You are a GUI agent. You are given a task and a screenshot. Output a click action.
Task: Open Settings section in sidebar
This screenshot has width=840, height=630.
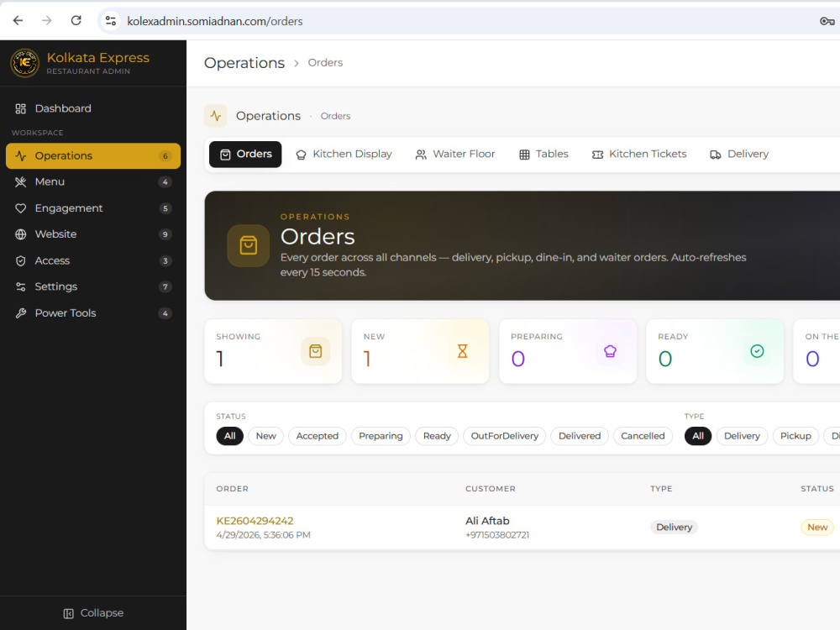pos(93,286)
